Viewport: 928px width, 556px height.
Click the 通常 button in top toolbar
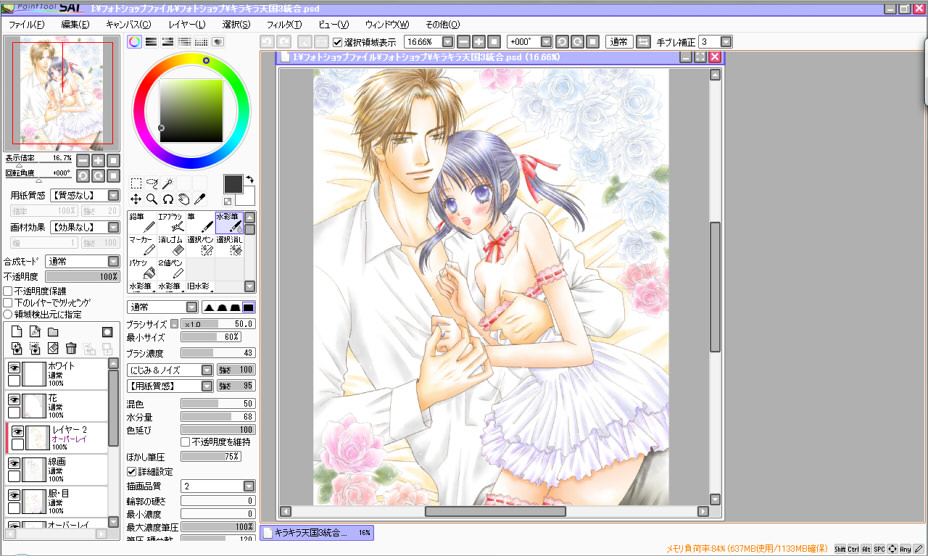pyautogui.click(x=619, y=42)
